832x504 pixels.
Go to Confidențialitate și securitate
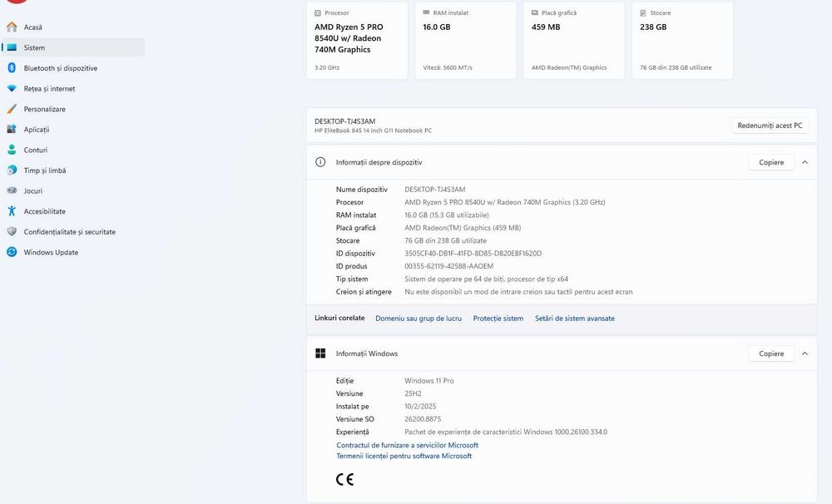tap(70, 232)
